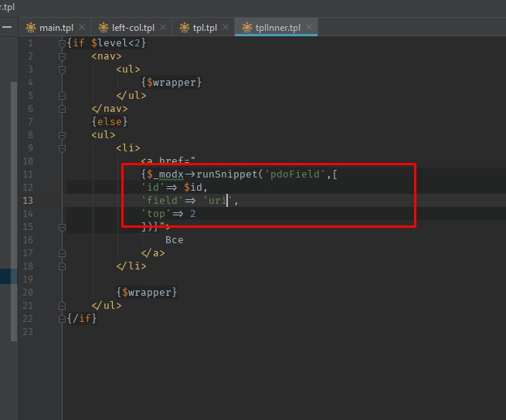This screenshot has width=506, height=420.
Task: Toggle the fold marker on line 15
Action: point(62,228)
